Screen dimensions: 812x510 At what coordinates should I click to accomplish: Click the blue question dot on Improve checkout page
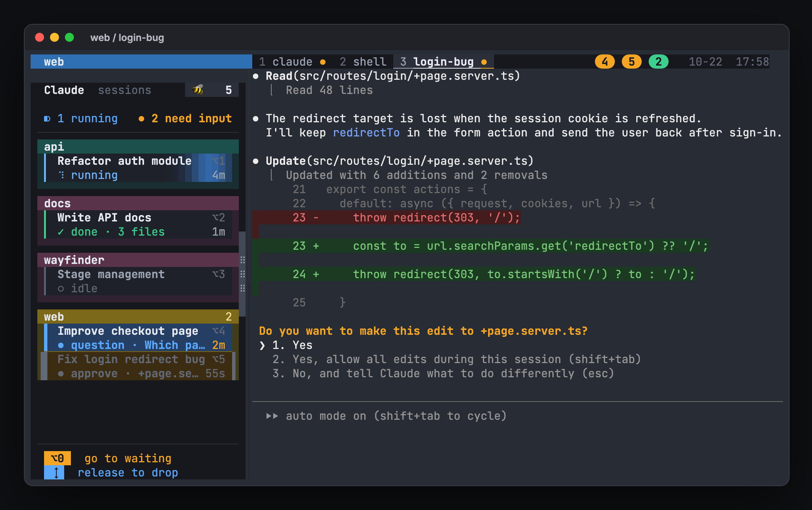point(61,345)
